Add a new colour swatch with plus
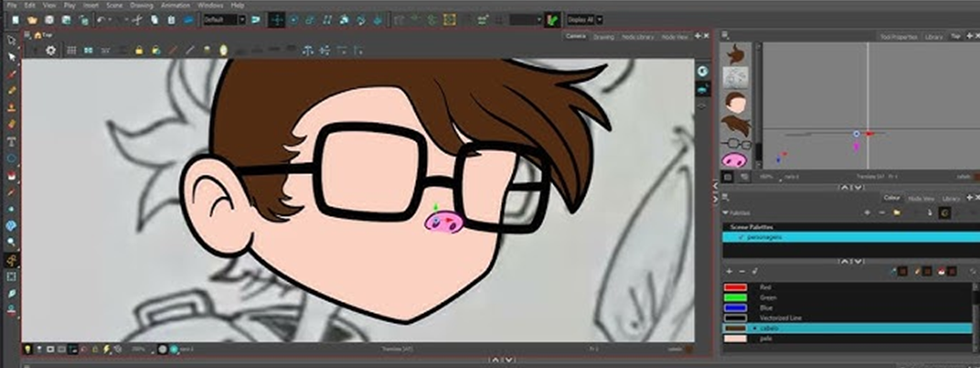The height and width of the screenshot is (368, 980). (729, 272)
